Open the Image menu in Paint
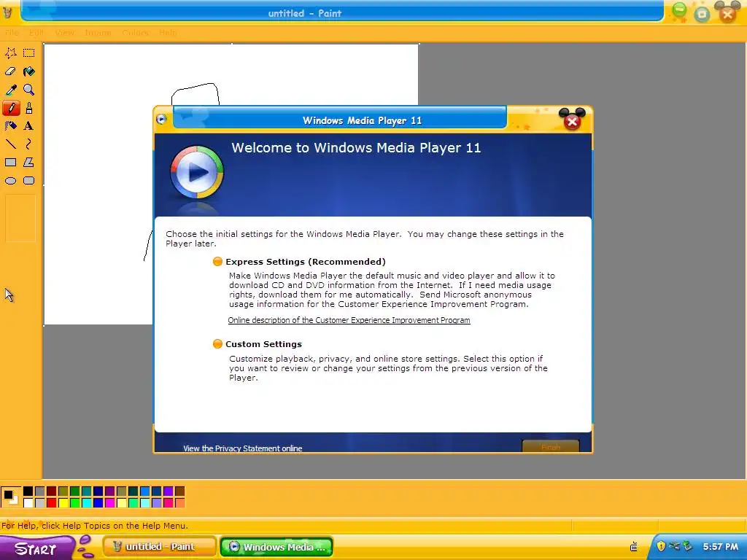Screen dimensions: 747x560 point(98,32)
